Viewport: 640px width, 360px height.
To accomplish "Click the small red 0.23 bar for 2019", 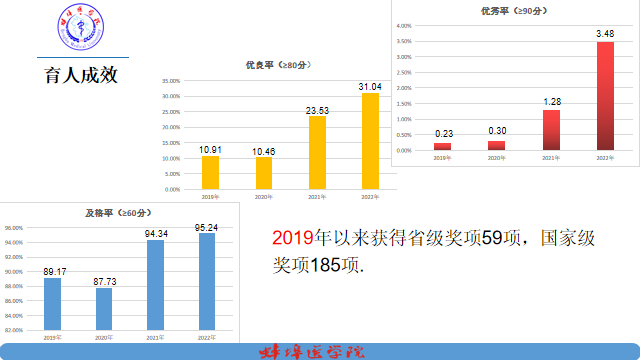I will click(x=442, y=147).
